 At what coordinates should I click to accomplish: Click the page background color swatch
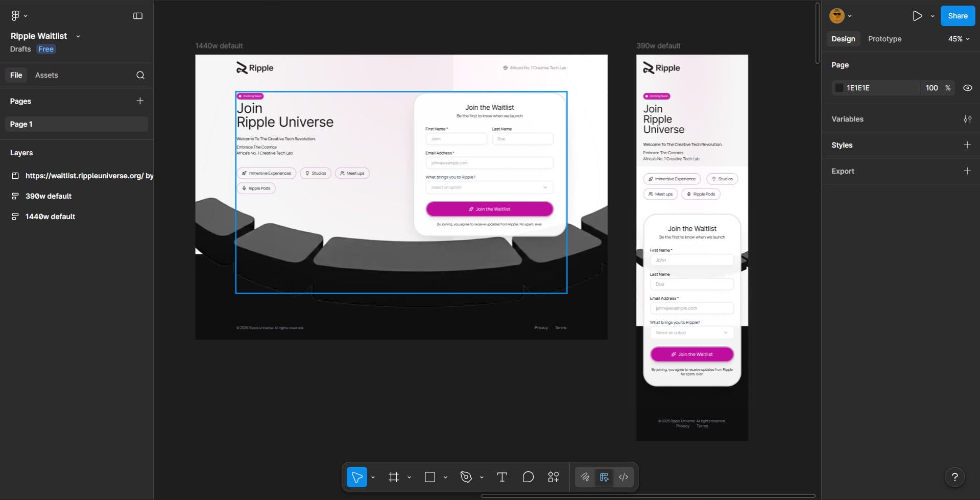pos(839,88)
